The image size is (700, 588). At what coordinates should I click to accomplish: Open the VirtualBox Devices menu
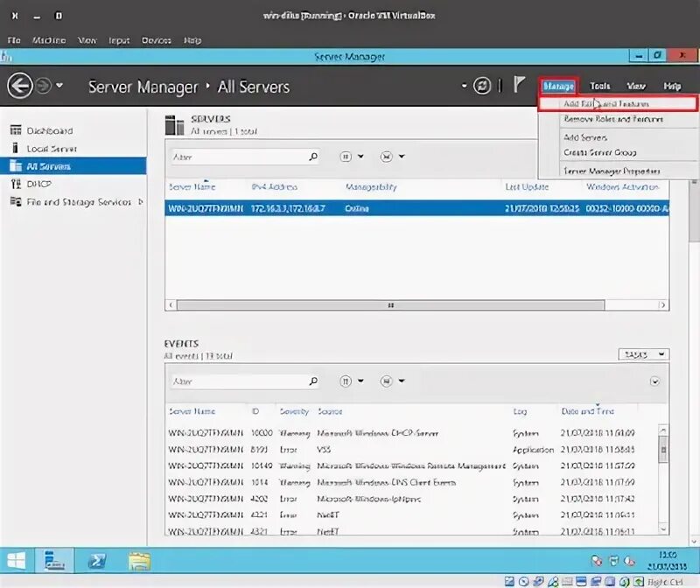[157, 40]
